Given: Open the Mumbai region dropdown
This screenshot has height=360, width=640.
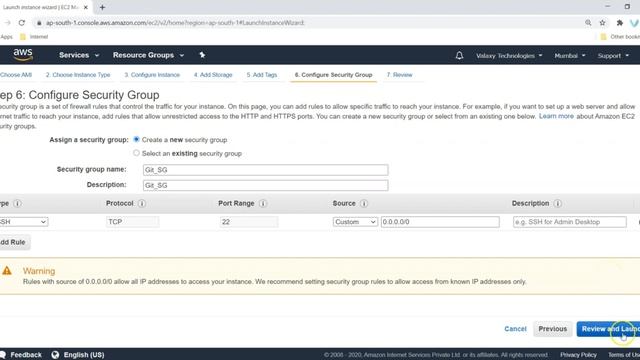Looking at the screenshot, I should click(570, 56).
